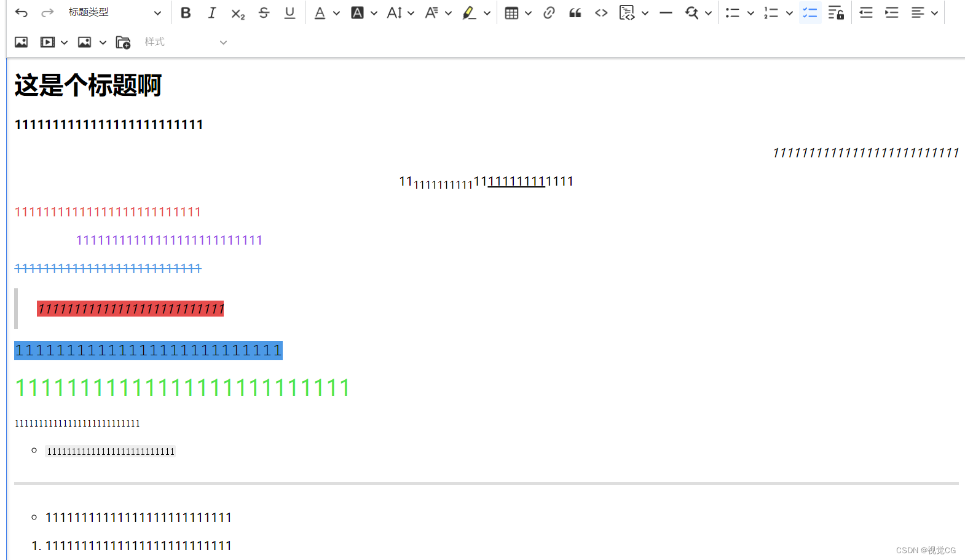Apply the highlight marker
965x560 pixels.
[x=470, y=13]
